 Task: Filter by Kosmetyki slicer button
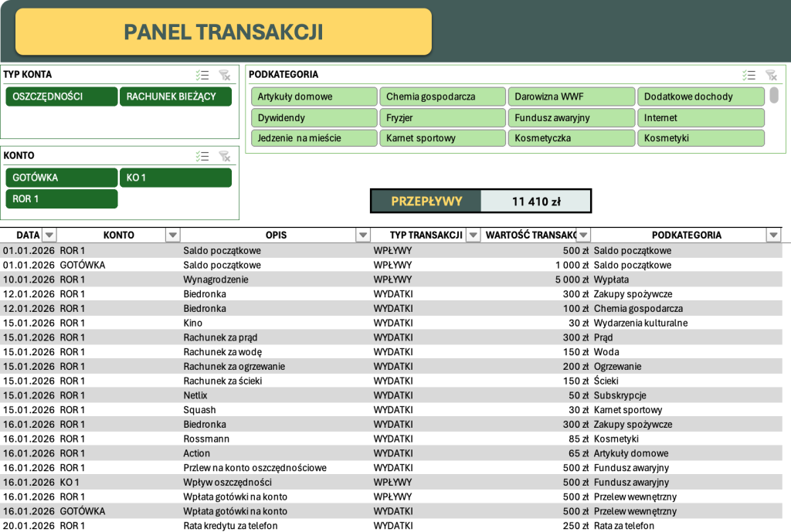coord(701,137)
